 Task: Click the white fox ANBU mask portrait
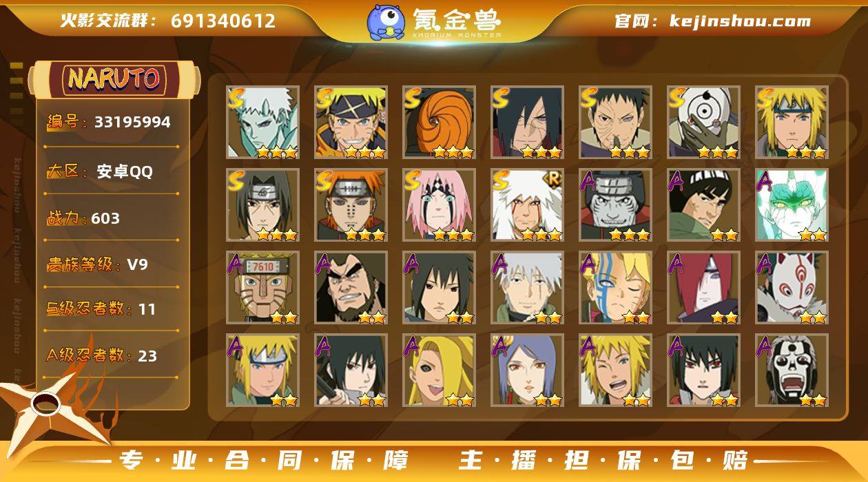click(x=792, y=287)
